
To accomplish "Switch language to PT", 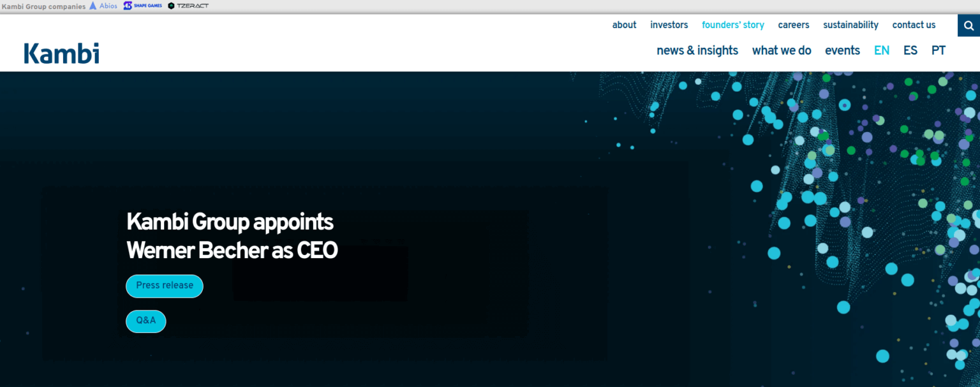I will pyautogui.click(x=938, y=50).
